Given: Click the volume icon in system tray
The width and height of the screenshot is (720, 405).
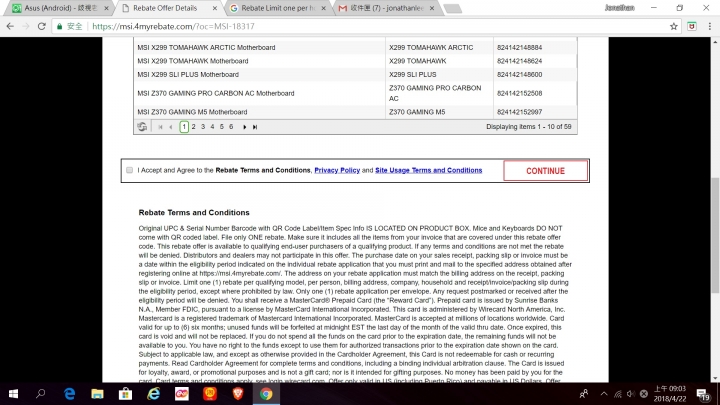Looking at the screenshot, I should [x=631, y=394].
